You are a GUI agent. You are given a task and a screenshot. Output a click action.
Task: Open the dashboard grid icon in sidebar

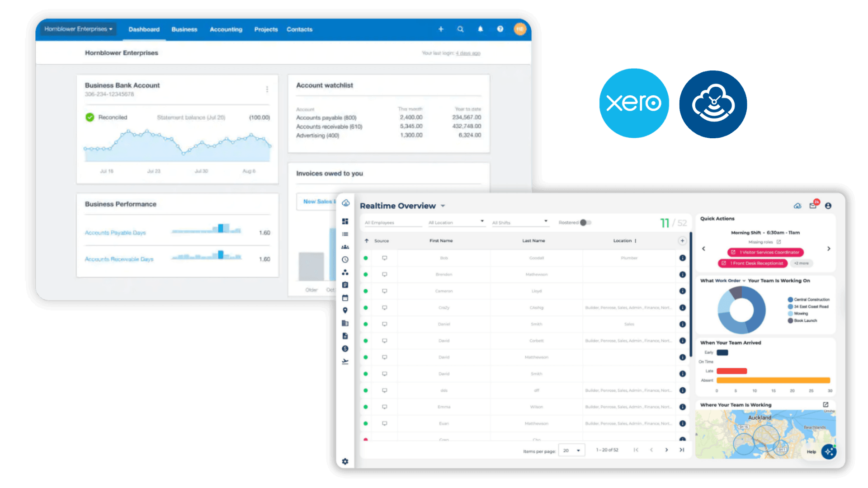345,221
